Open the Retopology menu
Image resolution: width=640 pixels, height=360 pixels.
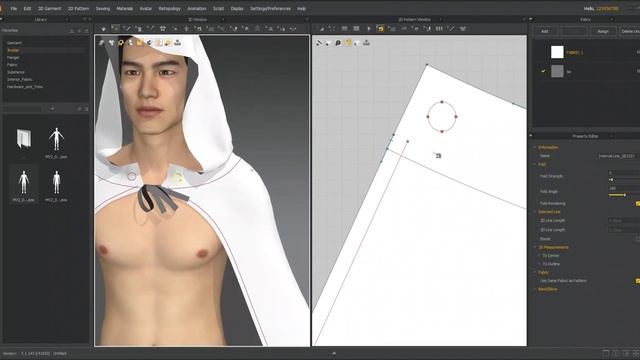[169, 9]
